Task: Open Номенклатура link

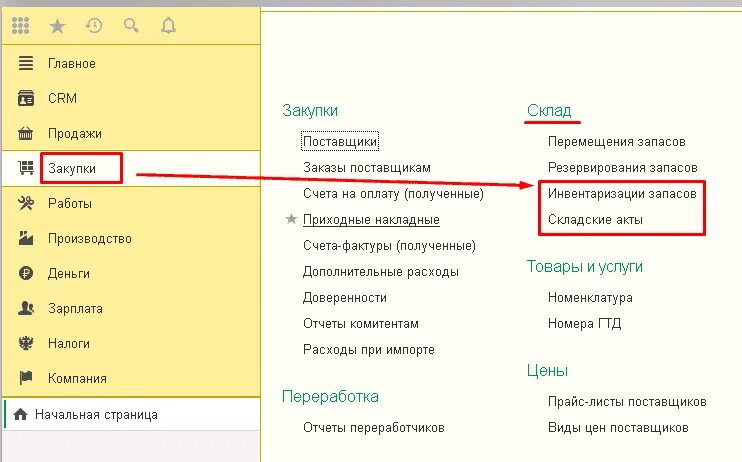Action: click(590, 298)
